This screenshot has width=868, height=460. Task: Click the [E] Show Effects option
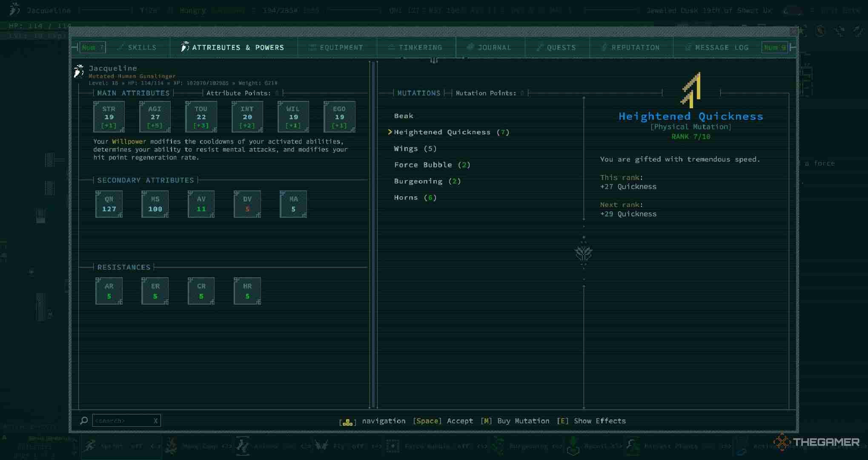(591, 421)
